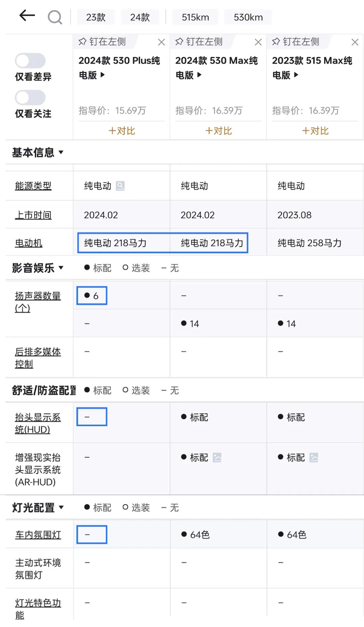Screen dimensions: 364x627
Task: Add 2024款 530 Max to 对比
Action: [x=218, y=131]
